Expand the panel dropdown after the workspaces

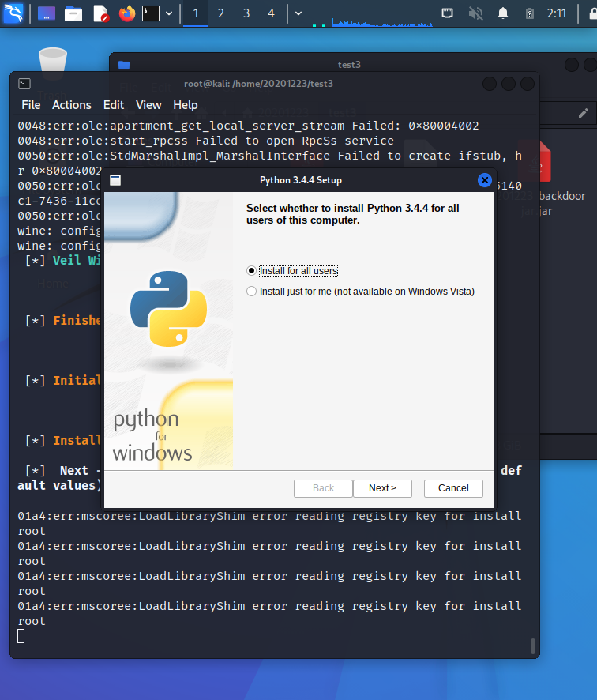298,13
